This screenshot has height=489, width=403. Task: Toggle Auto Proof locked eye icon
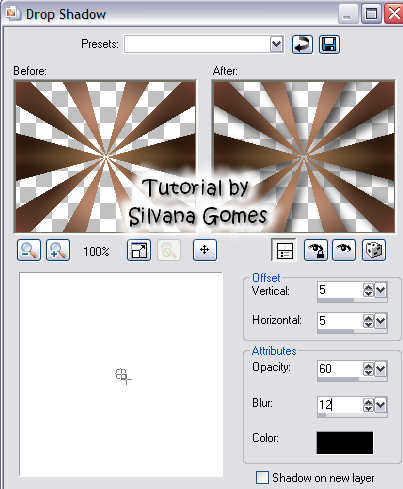[x=316, y=250]
